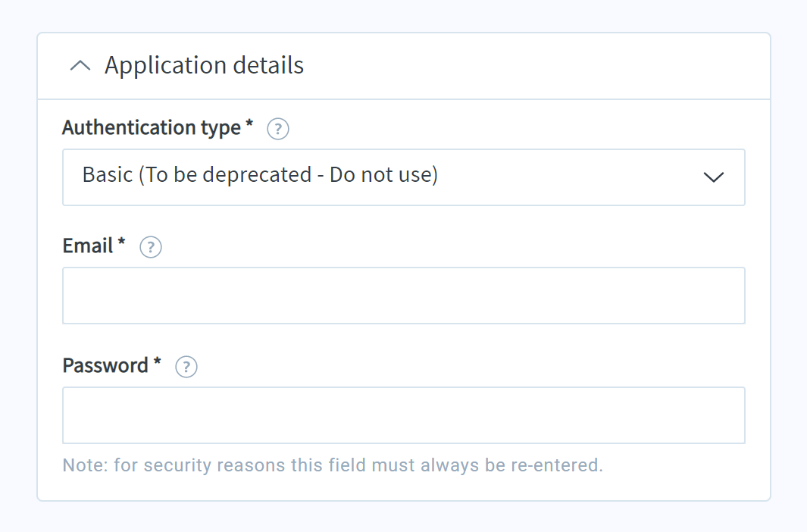Collapse the Application details section chevron

[80, 65]
